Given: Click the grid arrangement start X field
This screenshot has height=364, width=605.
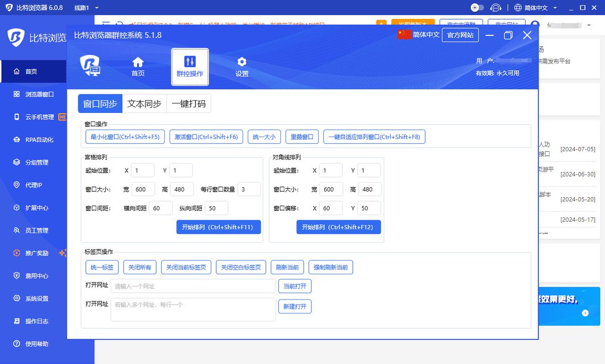Looking at the screenshot, I should 143,170.
